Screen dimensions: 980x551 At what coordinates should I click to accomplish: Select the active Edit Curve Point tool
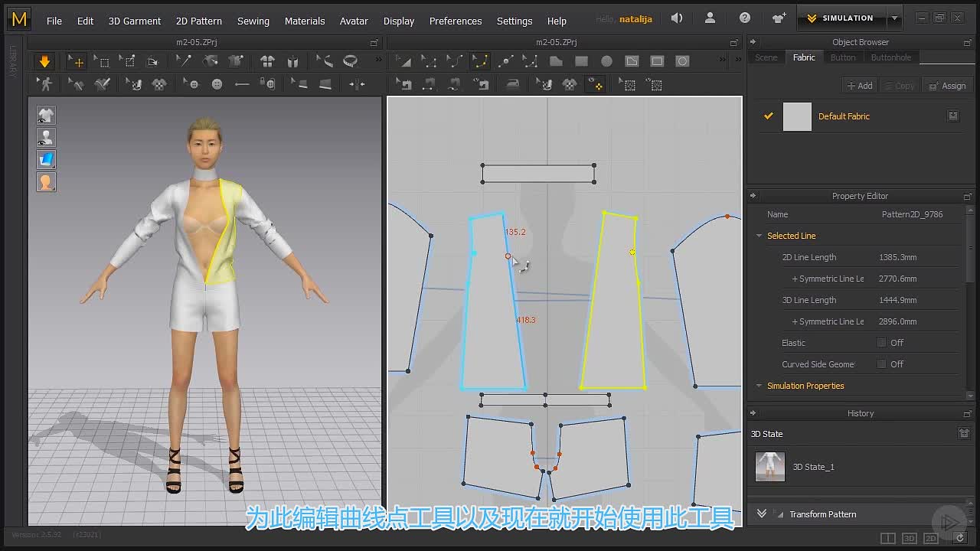point(480,61)
